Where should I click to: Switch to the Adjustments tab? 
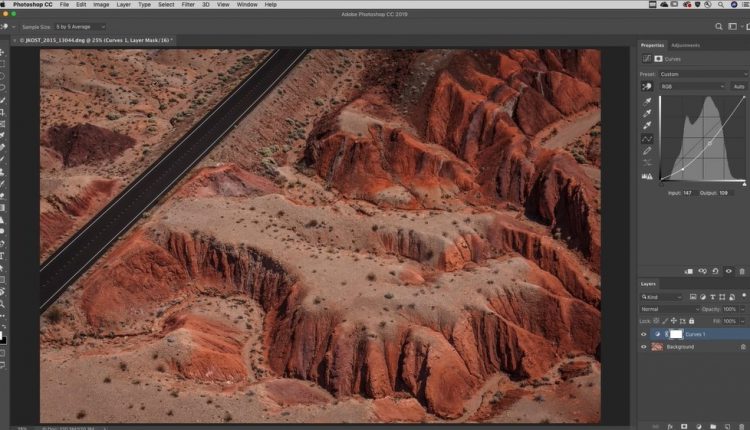pyautogui.click(x=685, y=45)
